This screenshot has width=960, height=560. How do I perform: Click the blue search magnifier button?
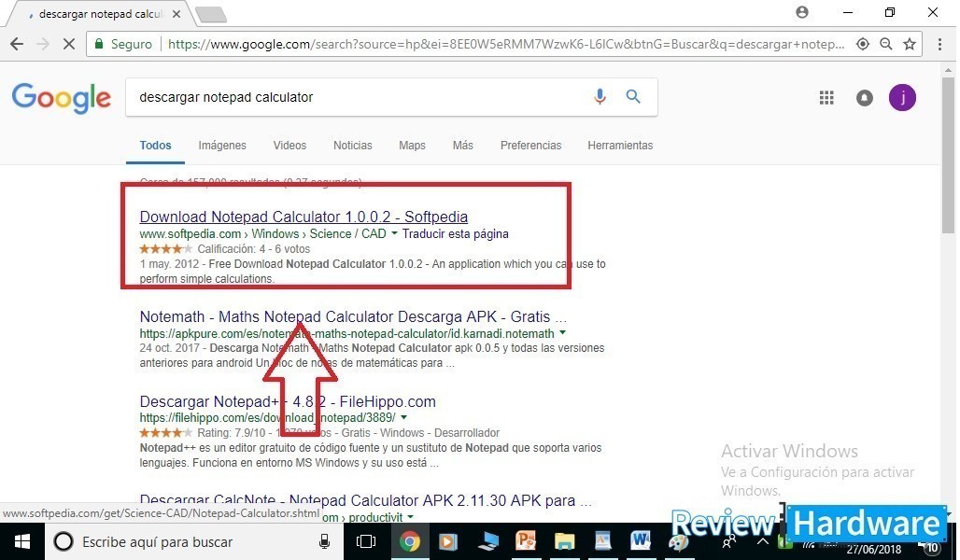click(633, 97)
